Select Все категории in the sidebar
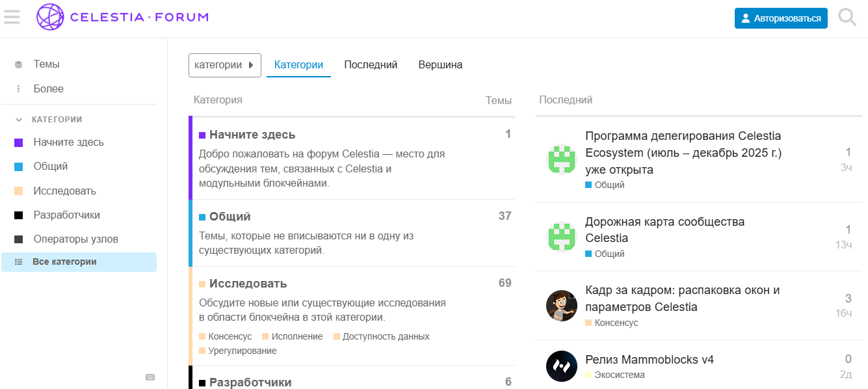This screenshot has width=868, height=389. tap(79, 262)
